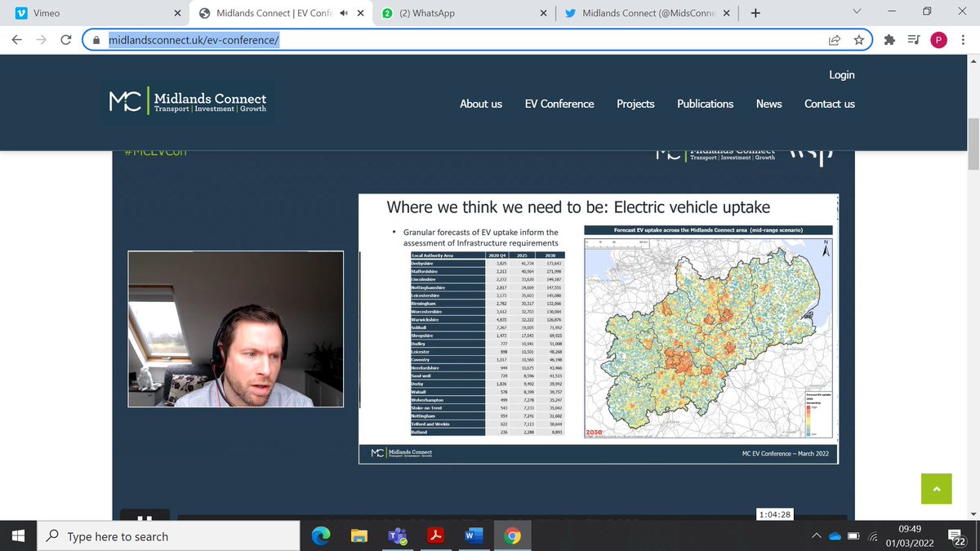Viewport: 980px width, 551px height.
Task: Click the OneDrive cloud tray icon
Action: click(835, 536)
